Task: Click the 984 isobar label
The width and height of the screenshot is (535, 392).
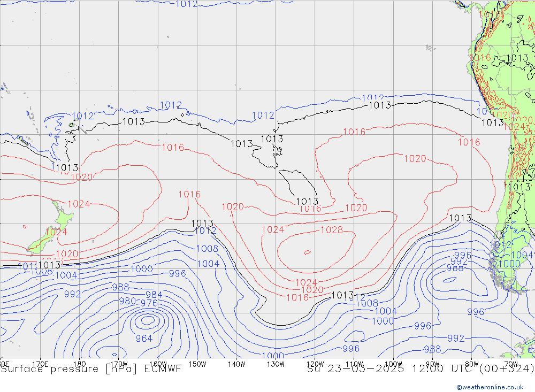Action: tap(154, 295)
